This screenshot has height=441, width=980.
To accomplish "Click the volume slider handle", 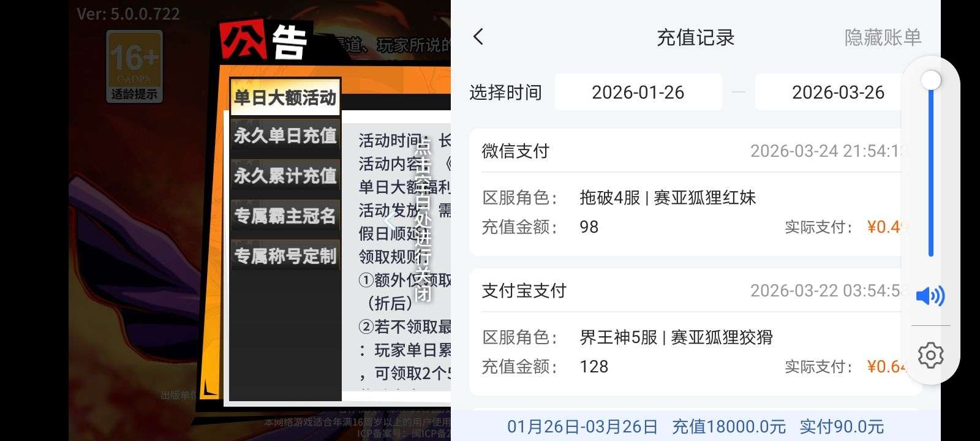I will pos(931,80).
